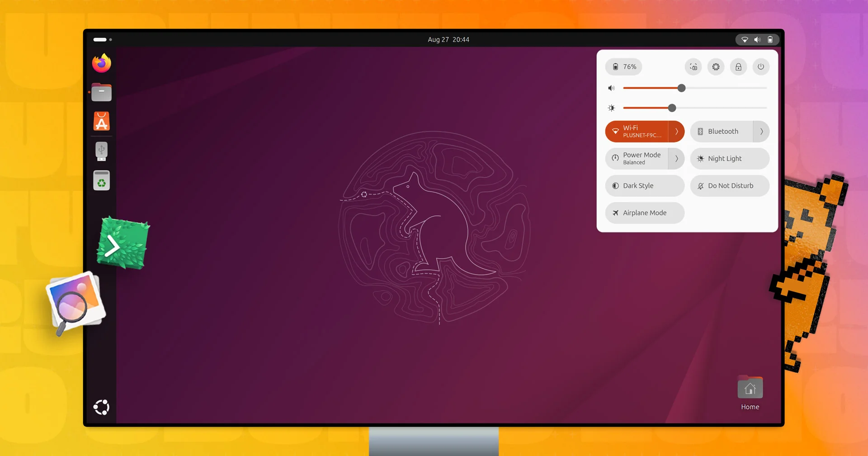Lock the screen with the padlock button
Image resolution: width=868 pixels, height=456 pixels.
(738, 67)
